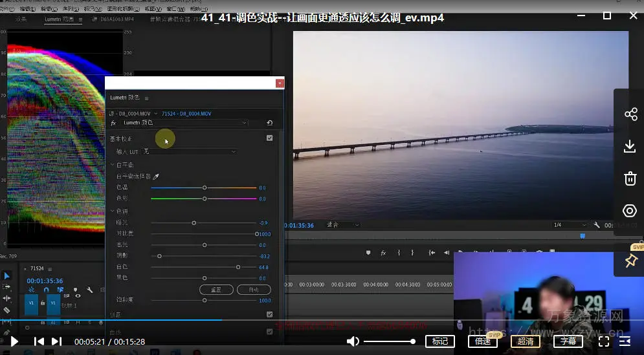Click the Lumetri effect reset arrow icon
Screen dimensions: 644x355
click(x=270, y=123)
